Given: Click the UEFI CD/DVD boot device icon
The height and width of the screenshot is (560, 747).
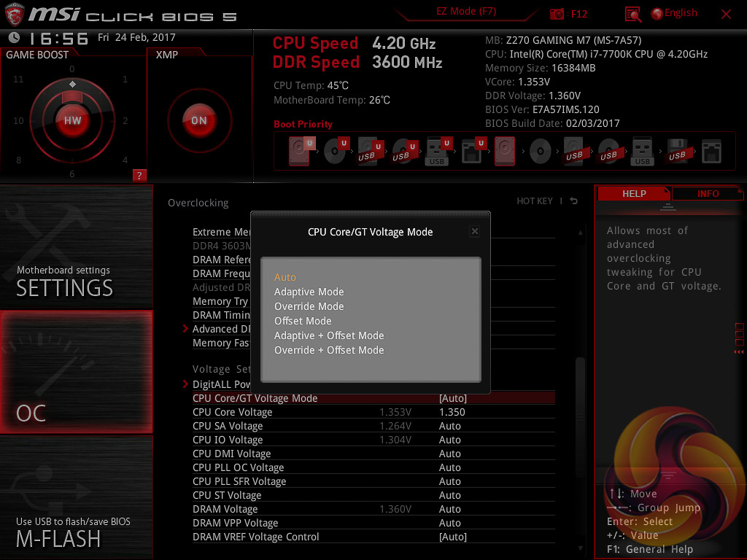Looking at the screenshot, I should tap(336, 151).
